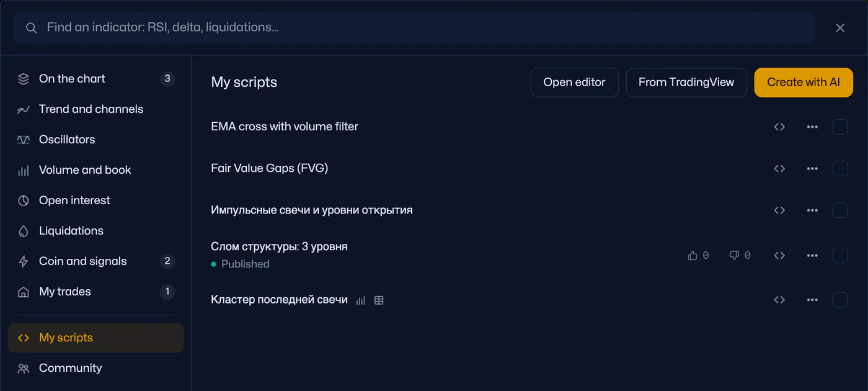Like the Слом структуры script
Image resolution: width=868 pixels, height=391 pixels.
click(699, 255)
